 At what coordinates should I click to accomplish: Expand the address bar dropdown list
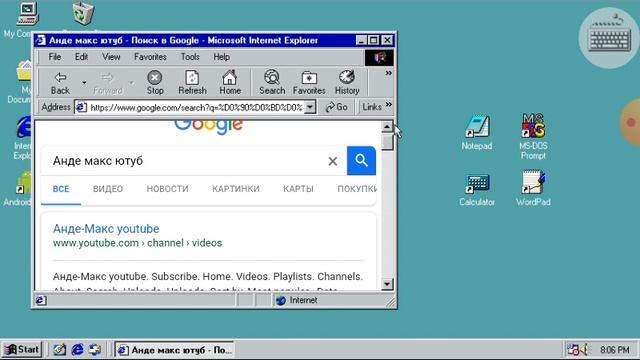(x=310, y=107)
